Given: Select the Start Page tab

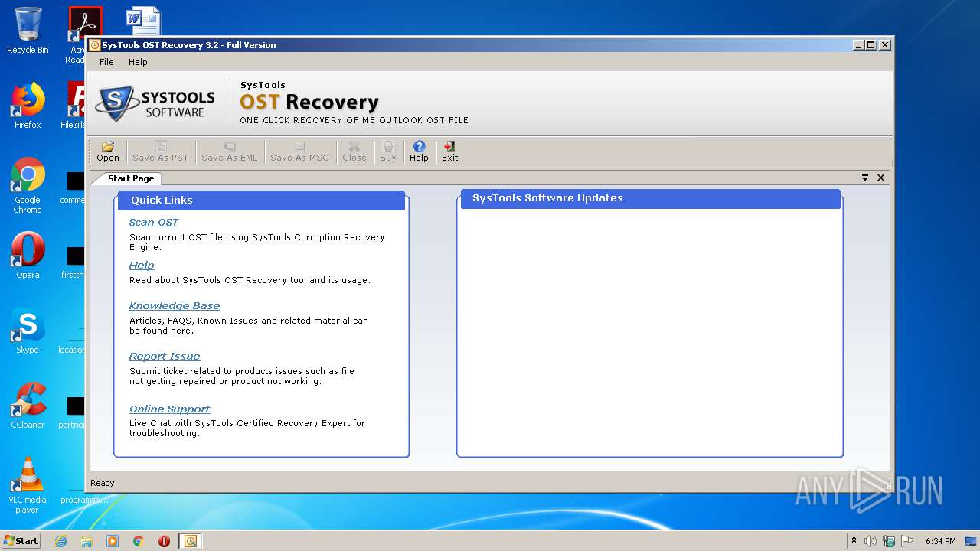Looking at the screenshot, I should (x=131, y=178).
